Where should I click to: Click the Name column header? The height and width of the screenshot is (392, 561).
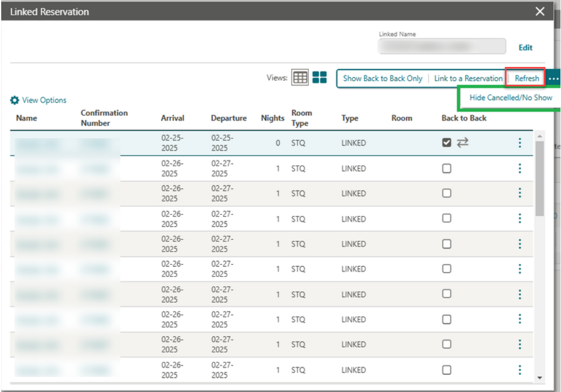click(x=26, y=118)
